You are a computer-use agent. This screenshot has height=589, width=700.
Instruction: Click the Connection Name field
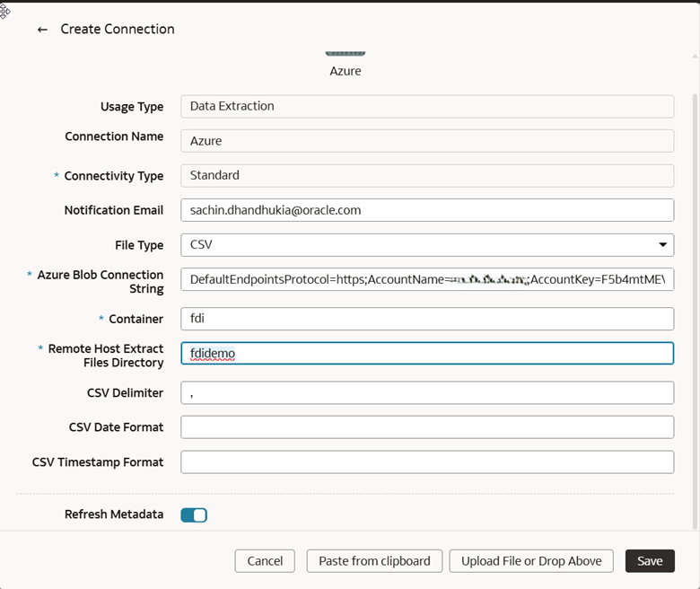[427, 141]
